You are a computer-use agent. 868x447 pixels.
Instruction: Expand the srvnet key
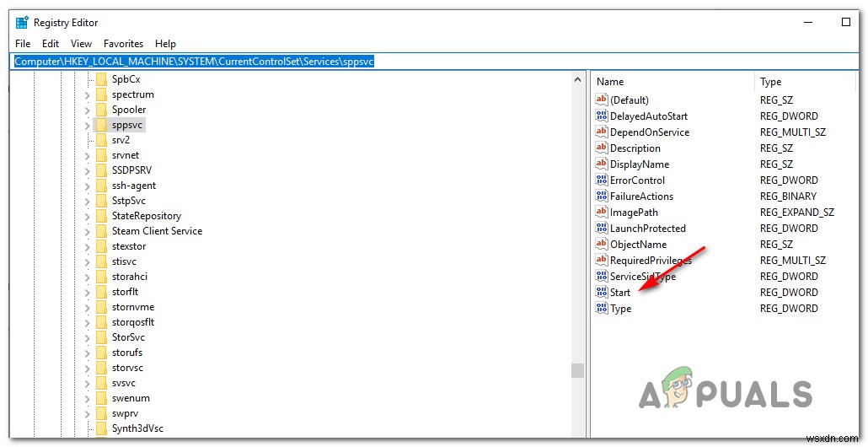pyautogui.click(x=88, y=156)
